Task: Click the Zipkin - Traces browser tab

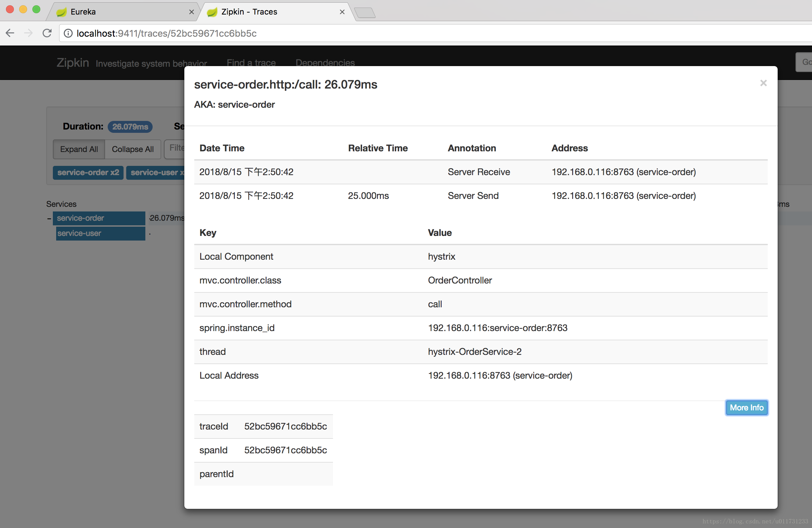Action: coord(273,12)
